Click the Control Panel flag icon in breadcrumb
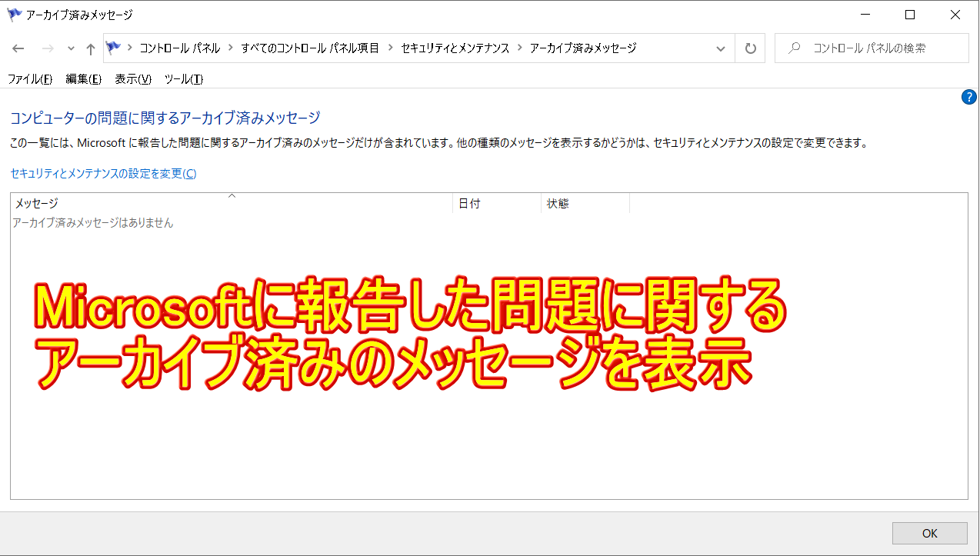This screenshot has height=556, width=980. click(x=112, y=48)
